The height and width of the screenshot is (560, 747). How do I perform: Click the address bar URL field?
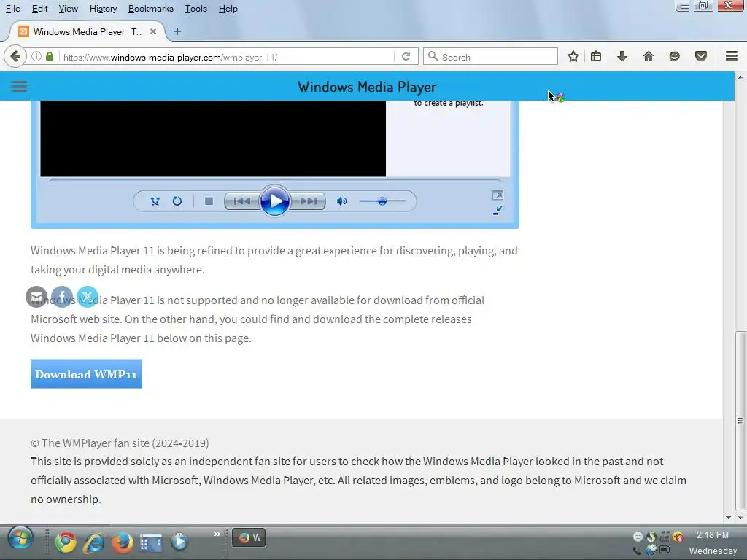click(228, 57)
